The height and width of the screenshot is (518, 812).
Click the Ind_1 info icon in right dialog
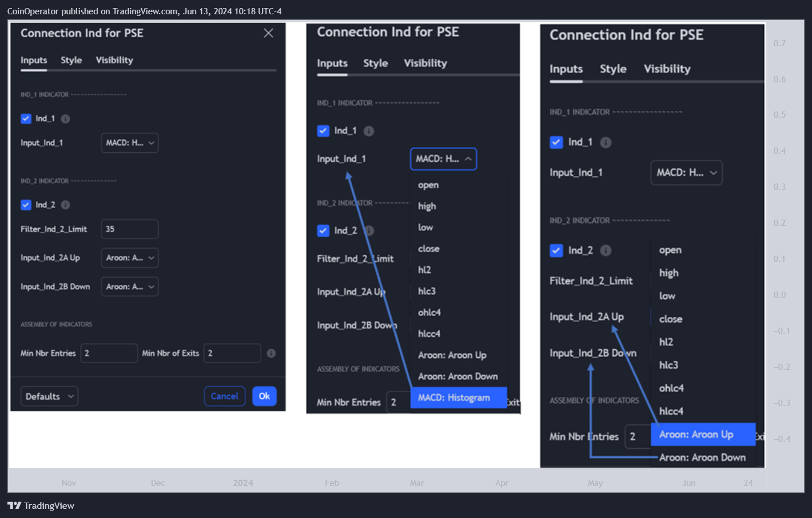pos(606,142)
